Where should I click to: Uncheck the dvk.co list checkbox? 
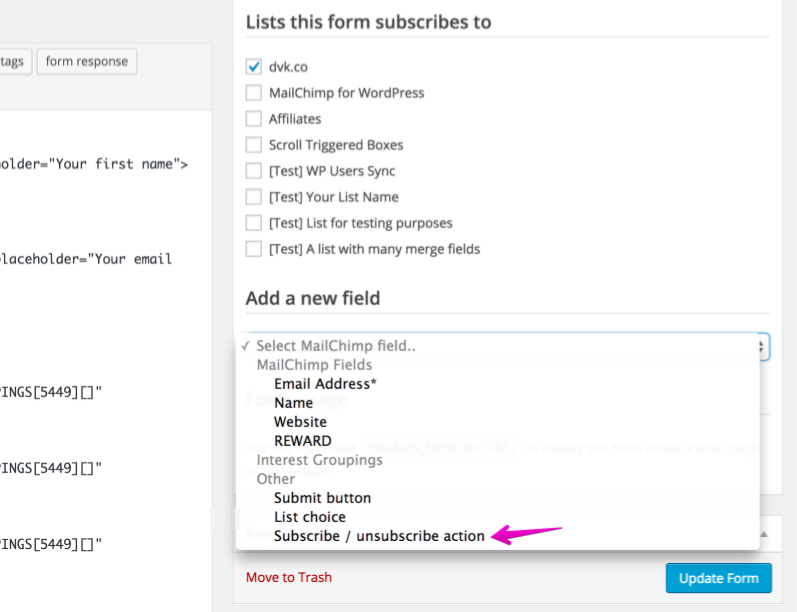254,67
